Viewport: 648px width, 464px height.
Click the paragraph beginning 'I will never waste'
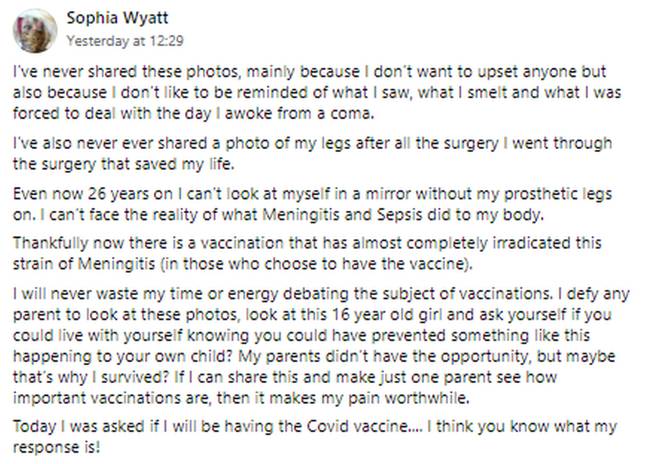click(x=321, y=346)
